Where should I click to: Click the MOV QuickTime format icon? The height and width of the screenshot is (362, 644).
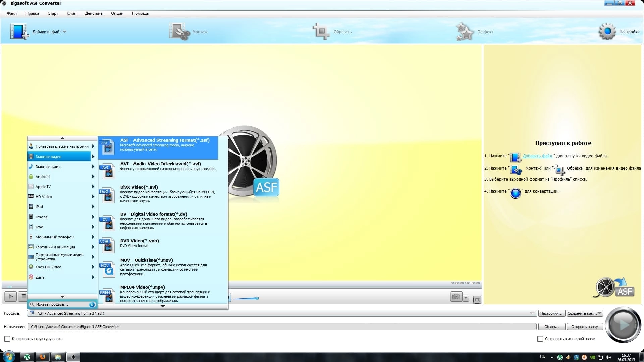[107, 269]
